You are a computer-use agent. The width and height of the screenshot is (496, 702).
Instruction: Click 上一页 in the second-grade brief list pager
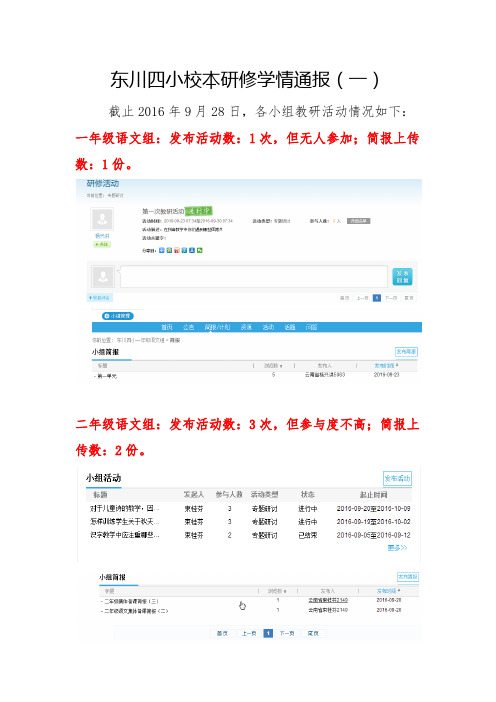pyautogui.click(x=249, y=634)
